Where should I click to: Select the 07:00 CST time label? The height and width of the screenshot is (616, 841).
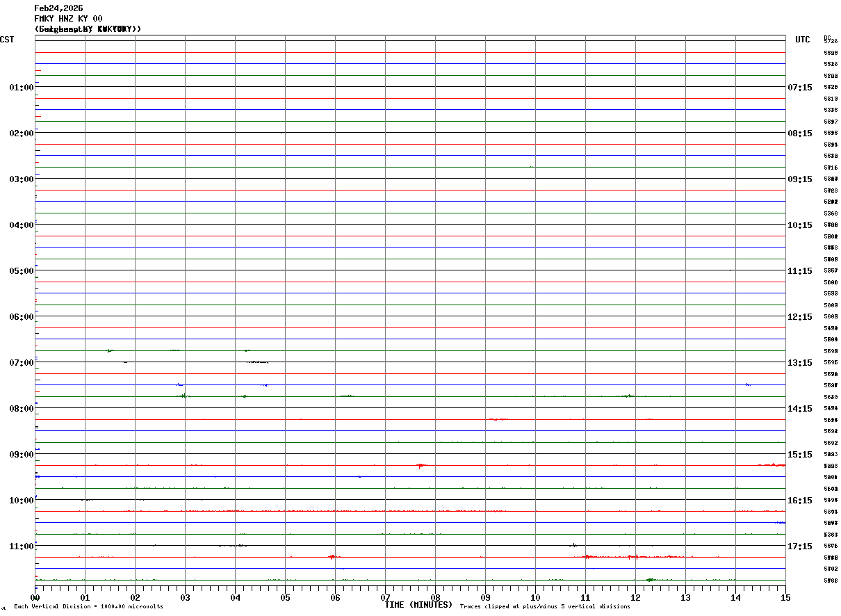[x=22, y=362]
